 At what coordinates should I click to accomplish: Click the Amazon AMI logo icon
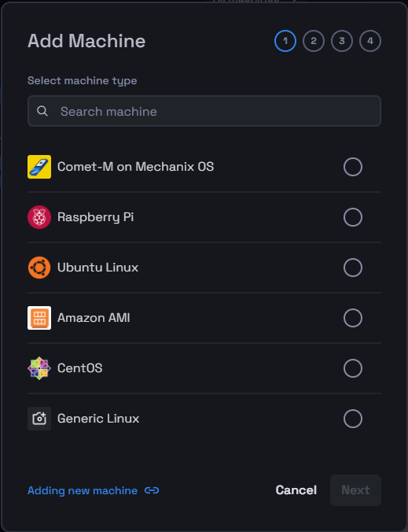(x=39, y=318)
